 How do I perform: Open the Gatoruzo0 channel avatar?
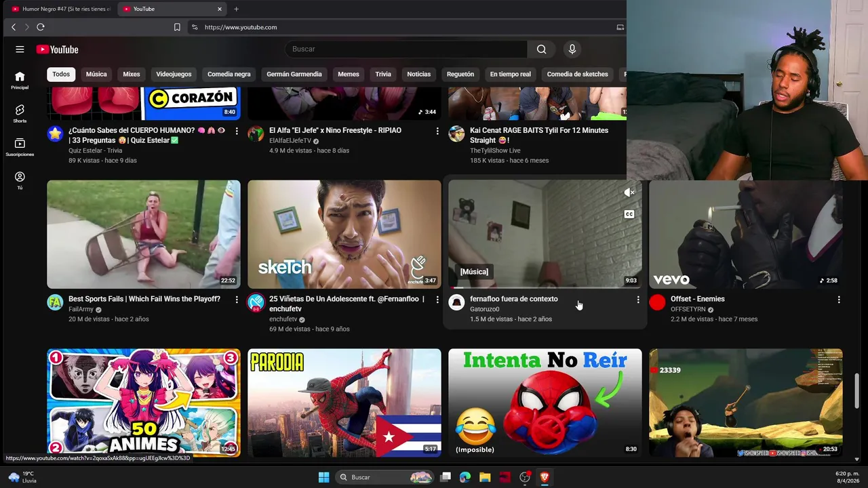(456, 302)
